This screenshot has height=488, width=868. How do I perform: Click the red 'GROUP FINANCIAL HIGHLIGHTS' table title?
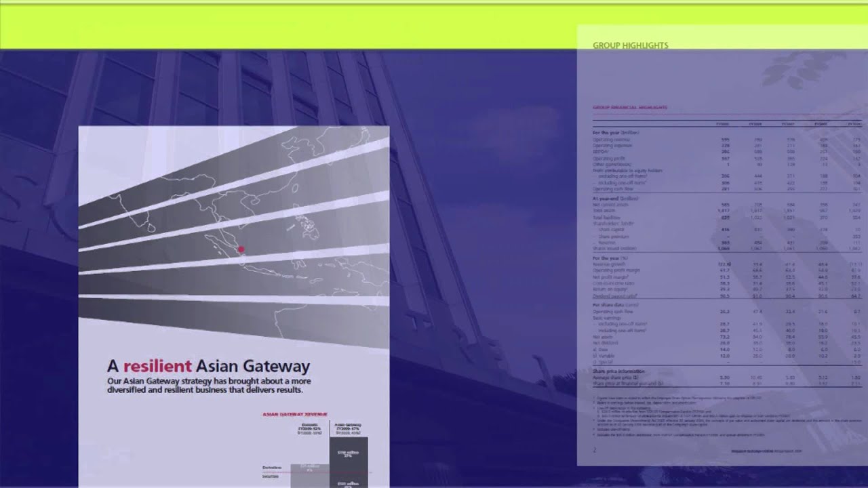[630, 107]
